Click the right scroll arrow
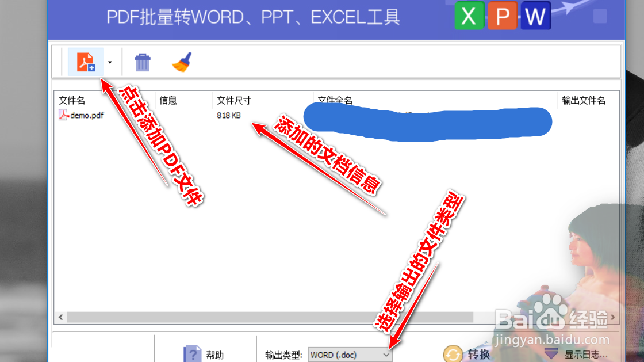Image resolution: width=644 pixels, height=362 pixels. pos(612,317)
